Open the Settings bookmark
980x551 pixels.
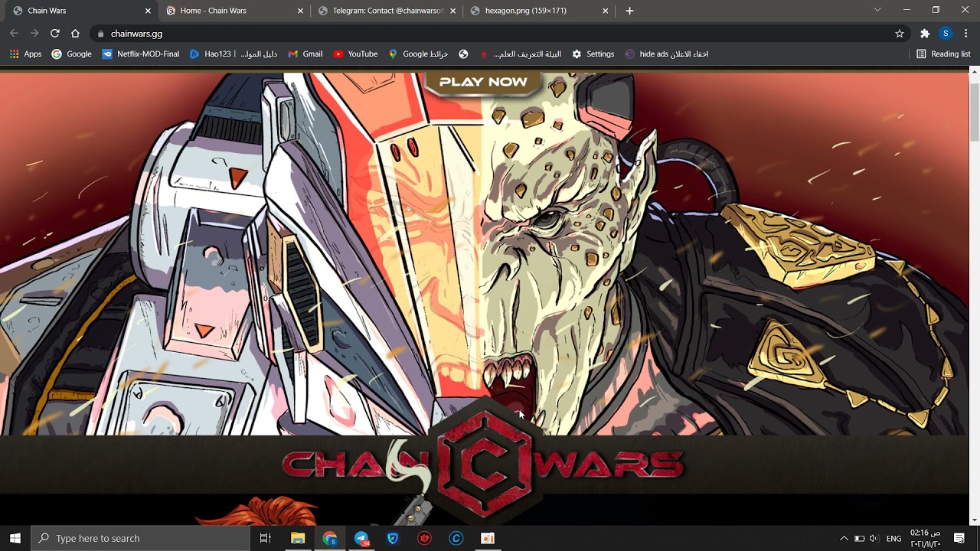tap(593, 54)
